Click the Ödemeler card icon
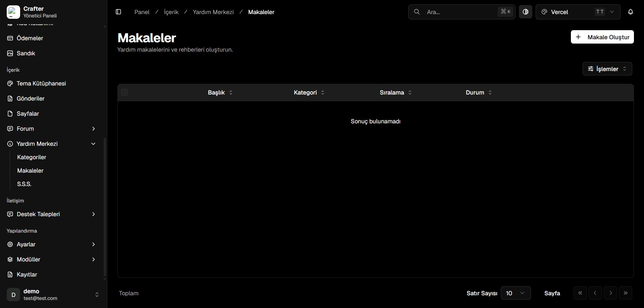 tap(10, 38)
